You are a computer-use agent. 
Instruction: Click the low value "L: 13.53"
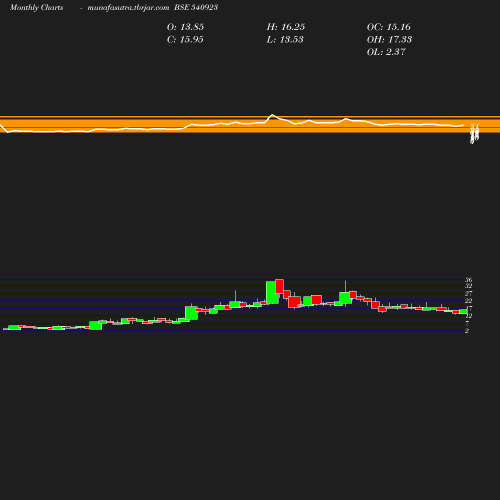coord(285,40)
